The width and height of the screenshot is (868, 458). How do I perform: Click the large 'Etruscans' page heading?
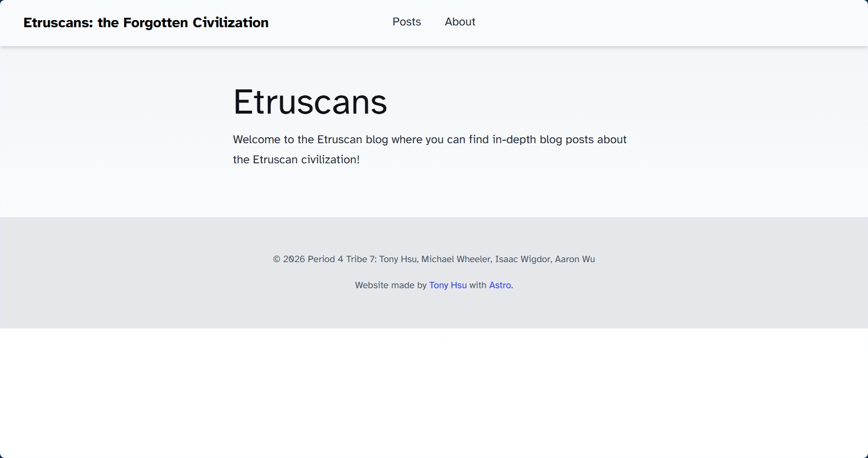[310, 102]
